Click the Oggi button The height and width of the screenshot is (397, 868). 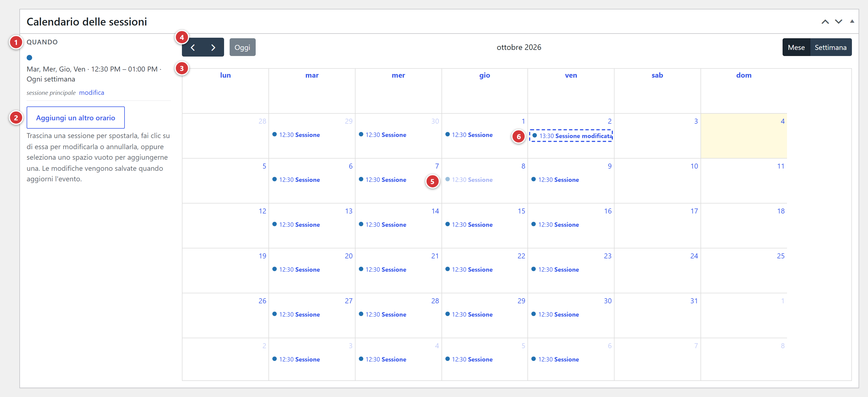coord(242,47)
